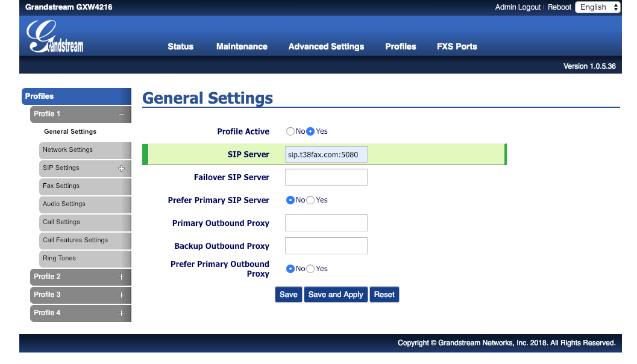Image resolution: width=637 pixels, height=364 pixels.
Task: Click the Admin Logout link
Action: click(518, 7)
